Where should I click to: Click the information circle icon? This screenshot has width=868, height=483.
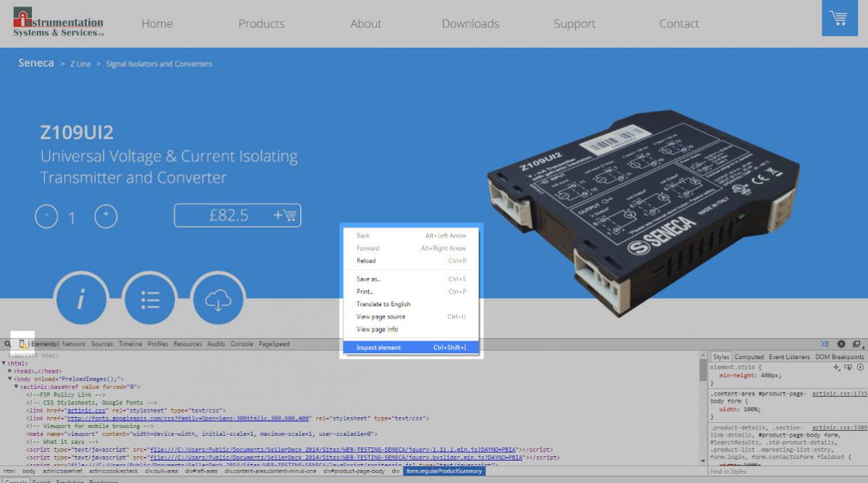(x=80, y=300)
